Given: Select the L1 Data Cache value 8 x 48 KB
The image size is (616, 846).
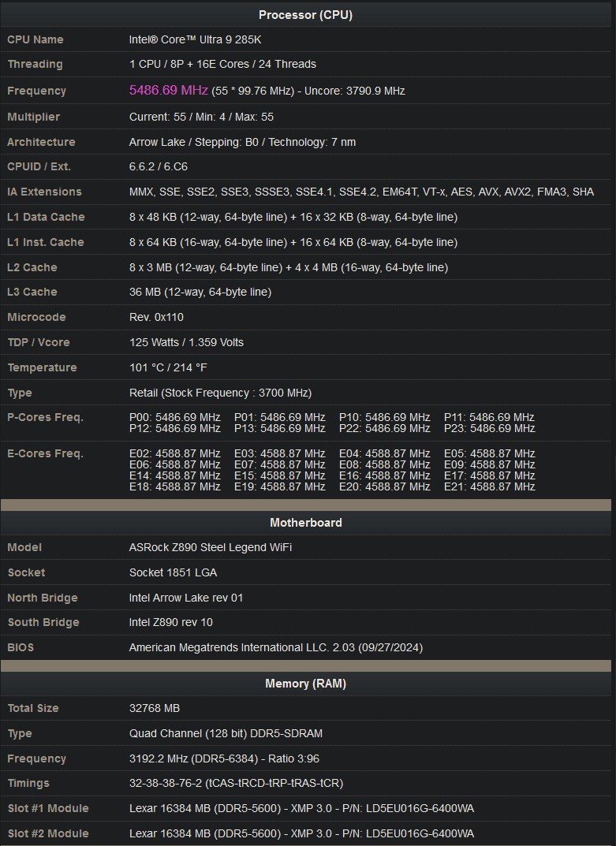Looking at the screenshot, I should click(x=293, y=218).
